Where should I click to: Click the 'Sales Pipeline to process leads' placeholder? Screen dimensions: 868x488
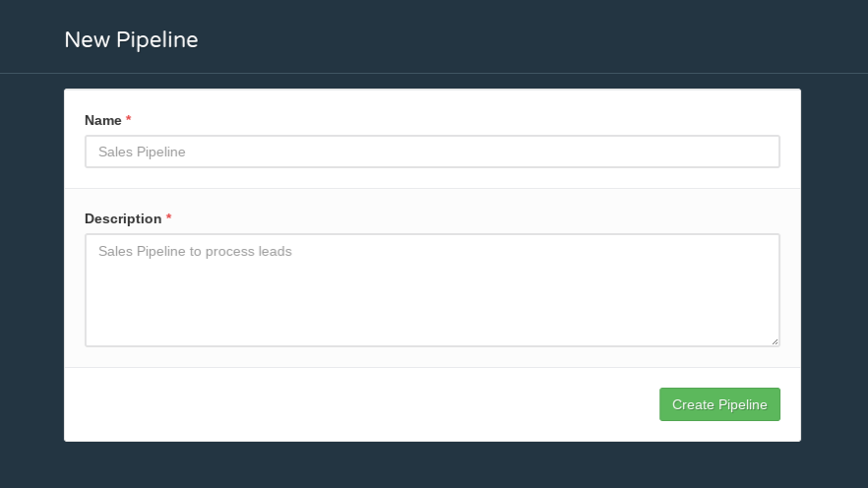(195, 252)
